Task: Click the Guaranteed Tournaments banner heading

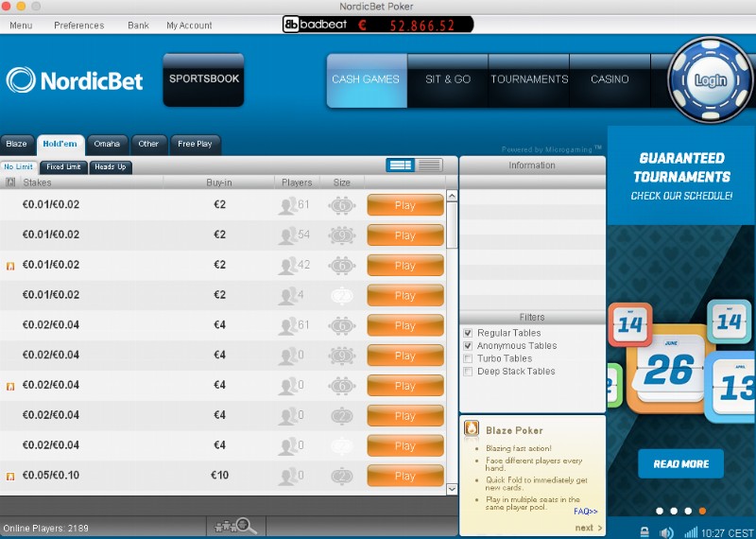Action: (681, 167)
